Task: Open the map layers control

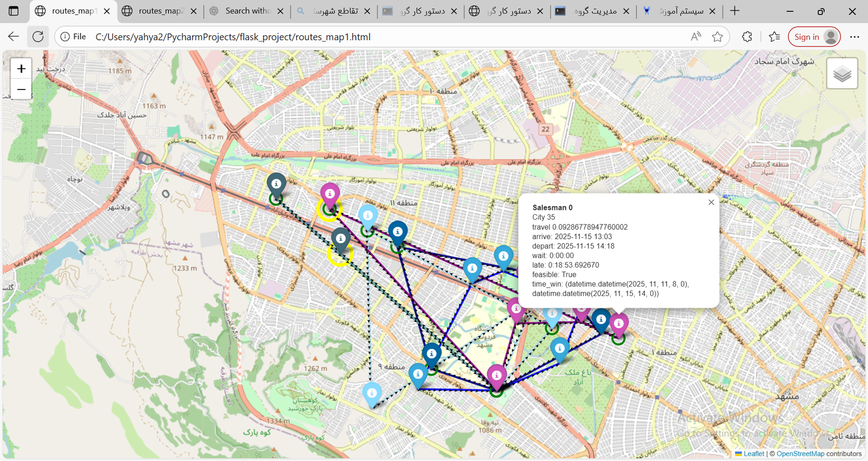Action: pos(841,74)
